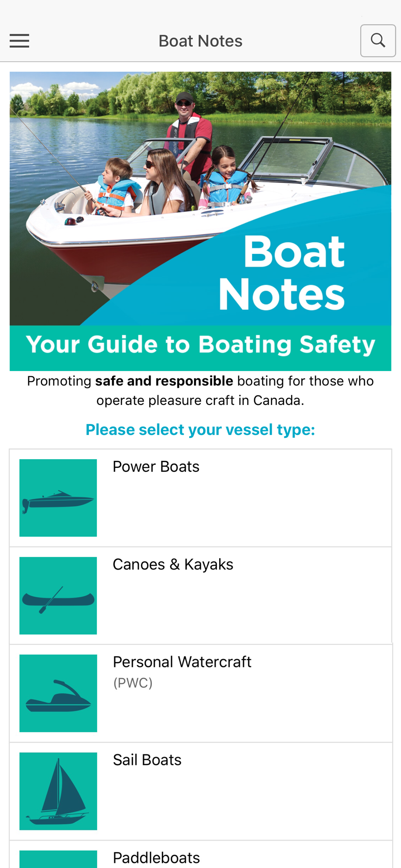Image resolution: width=401 pixels, height=868 pixels.
Task: Select the Personal Watercraft text label
Action: (x=182, y=662)
